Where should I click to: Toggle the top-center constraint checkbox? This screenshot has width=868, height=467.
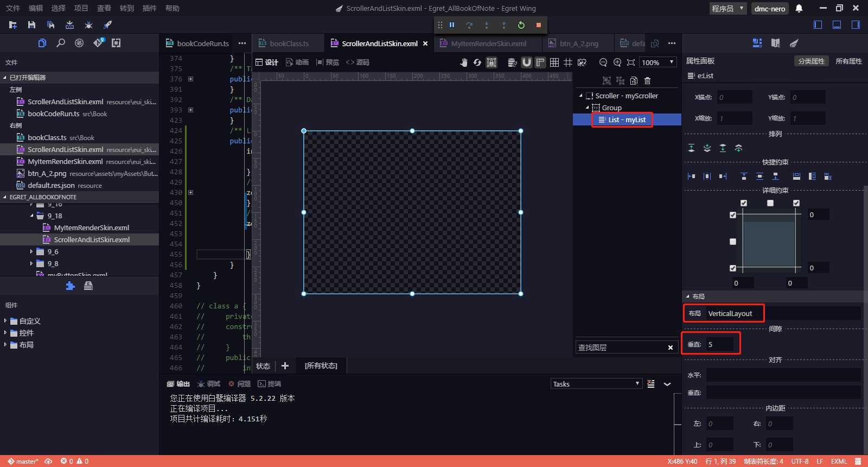pos(770,203)
